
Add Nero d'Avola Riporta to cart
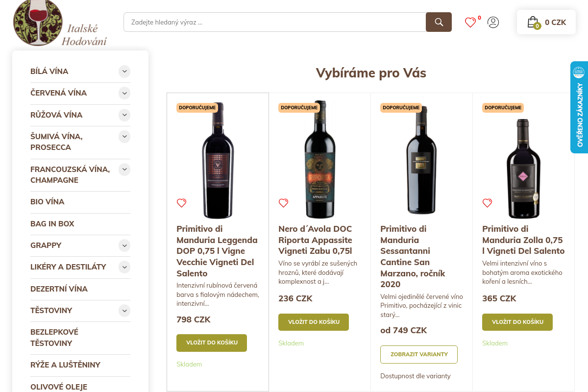pyautogui.click(x=314, y=322)
